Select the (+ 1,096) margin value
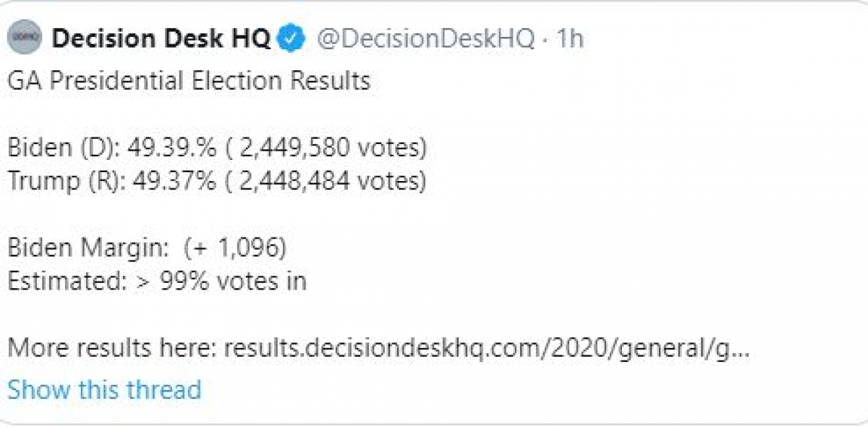The image size is (868, 427). tap(236, 248)
